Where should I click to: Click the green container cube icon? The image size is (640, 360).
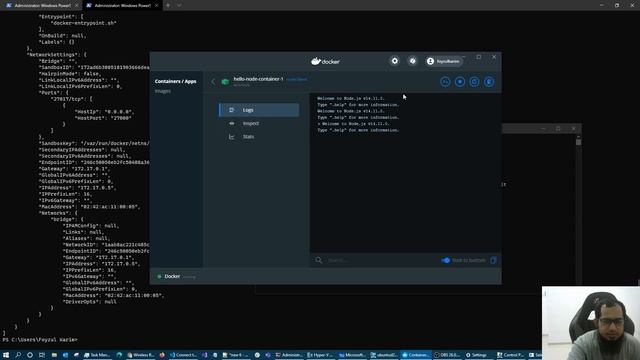[x=225, y=82]
